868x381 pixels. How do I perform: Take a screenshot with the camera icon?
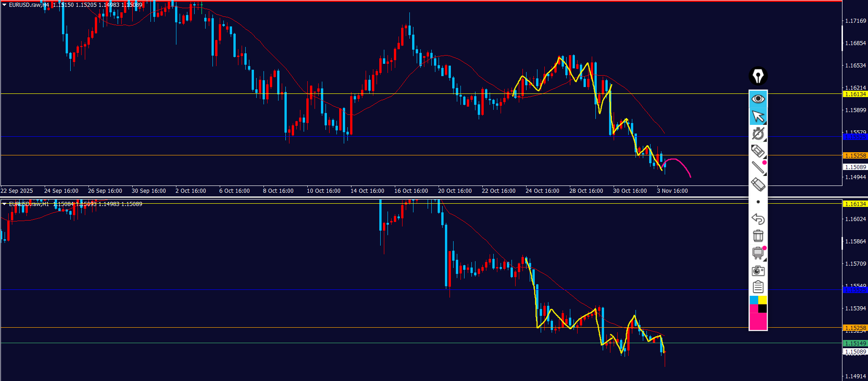758,271
